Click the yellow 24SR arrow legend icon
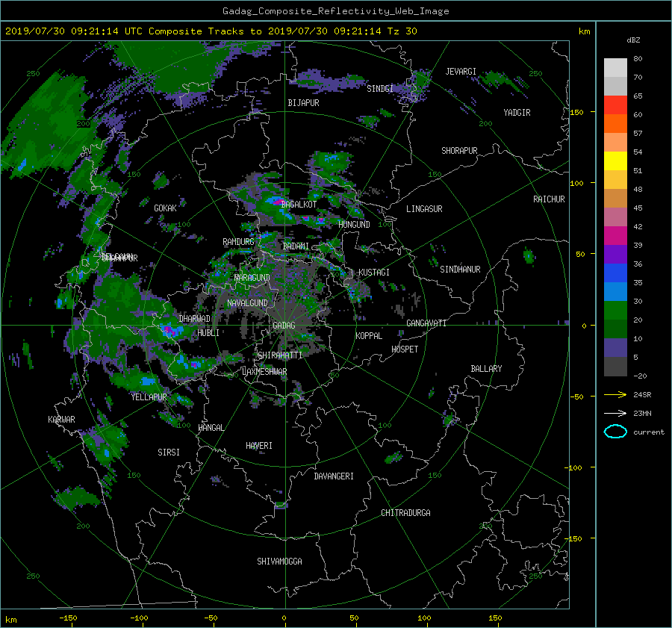 615,394
